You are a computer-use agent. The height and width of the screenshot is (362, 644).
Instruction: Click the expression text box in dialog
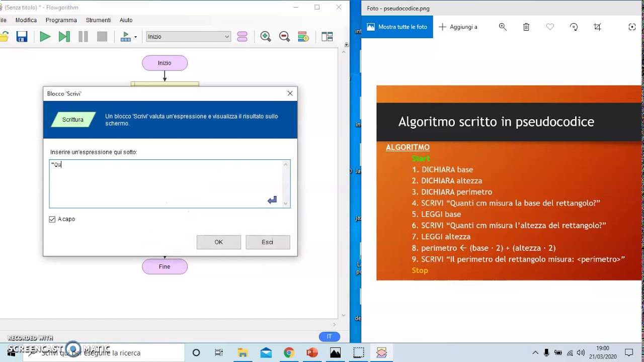(170, 184)
